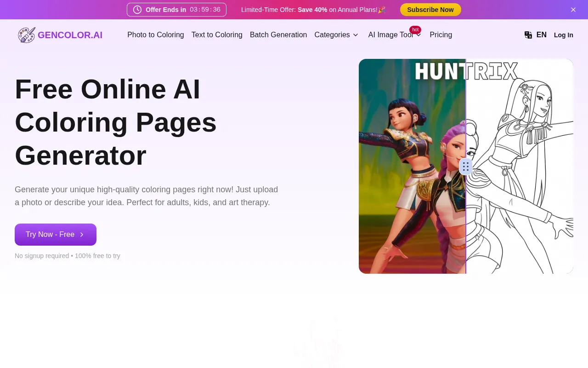
Task: Click the party popper emoji in banner
Action: pyautogui.click(x=382, y=10)
